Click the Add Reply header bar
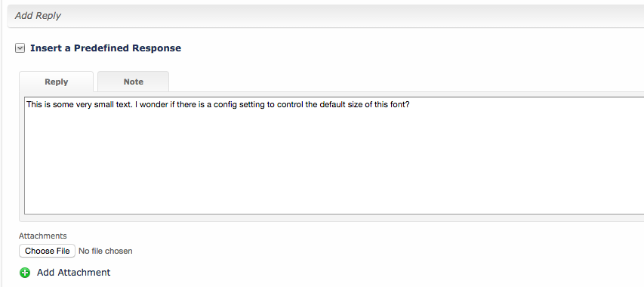Screen dimensions: 644x287 click(x=325, y=16)
